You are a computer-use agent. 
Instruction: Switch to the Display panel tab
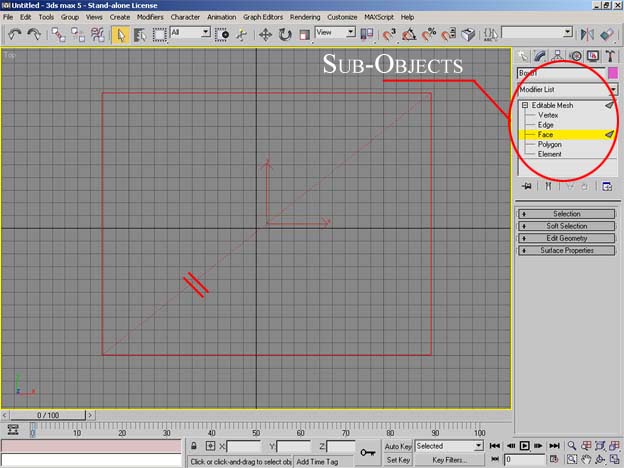pos(593,56)
